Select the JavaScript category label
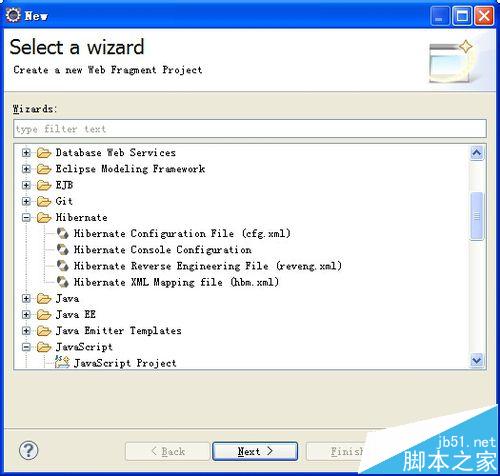The image size is (500, 476). pos(84,347)
